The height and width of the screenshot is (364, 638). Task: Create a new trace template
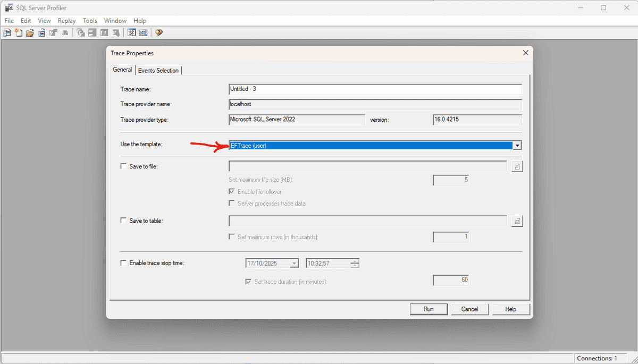click(18, 32)
